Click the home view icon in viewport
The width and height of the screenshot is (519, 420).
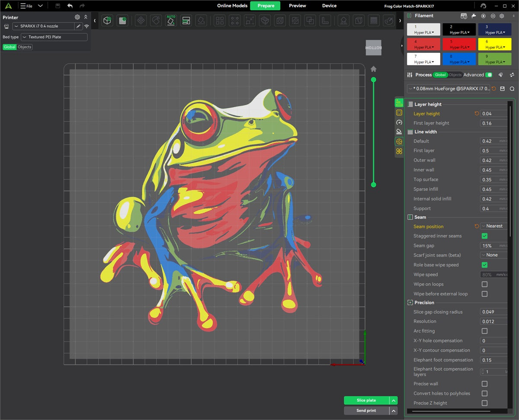coord(374,69)
